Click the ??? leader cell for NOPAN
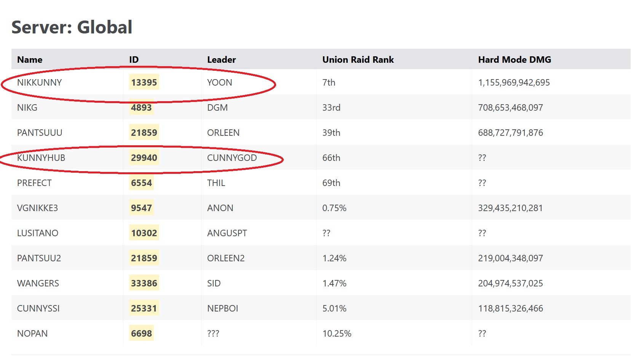 click(213, 334)
